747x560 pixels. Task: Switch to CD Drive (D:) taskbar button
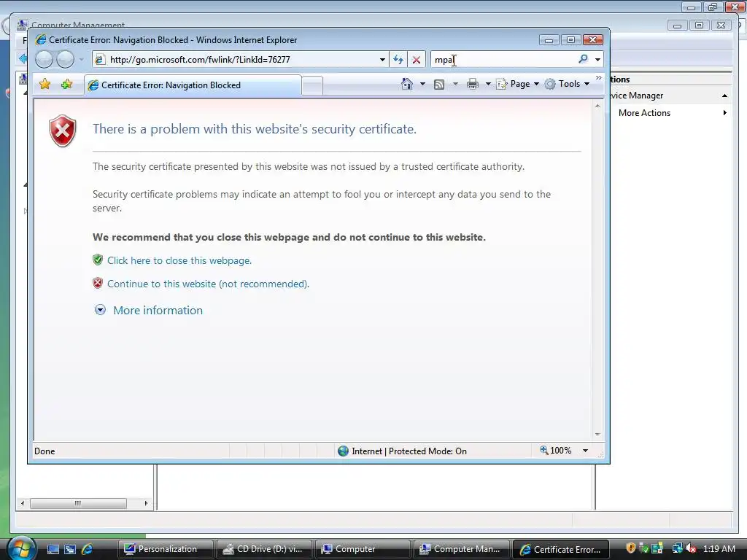(264, 549)
